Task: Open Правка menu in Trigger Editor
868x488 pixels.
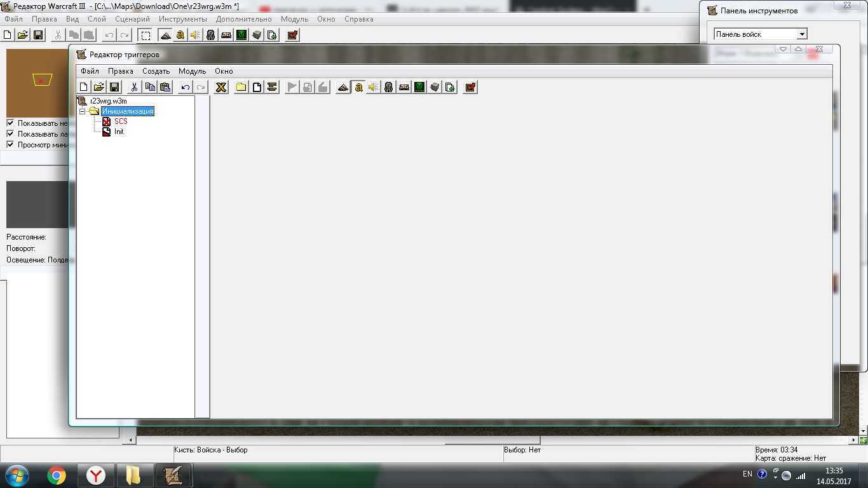Action: point(121,71)
